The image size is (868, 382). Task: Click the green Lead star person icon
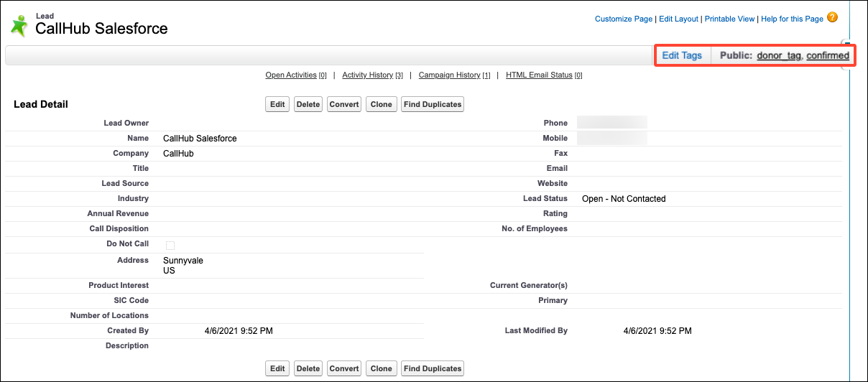point(19,26)
